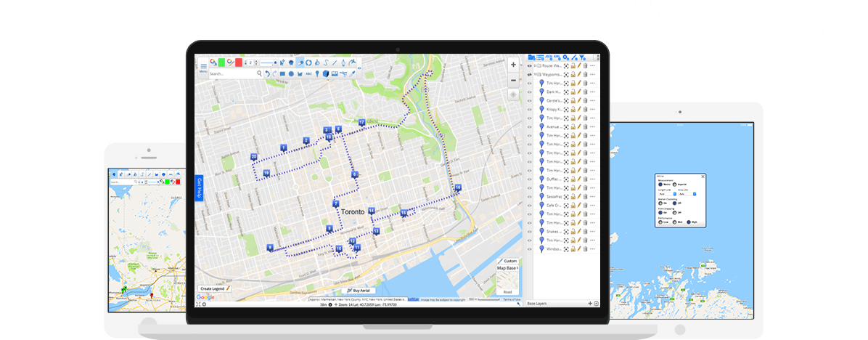The height and width of the screenshot is (340, 868).
Task: Select the straight line tool
Action: click(x=335, y=62)
